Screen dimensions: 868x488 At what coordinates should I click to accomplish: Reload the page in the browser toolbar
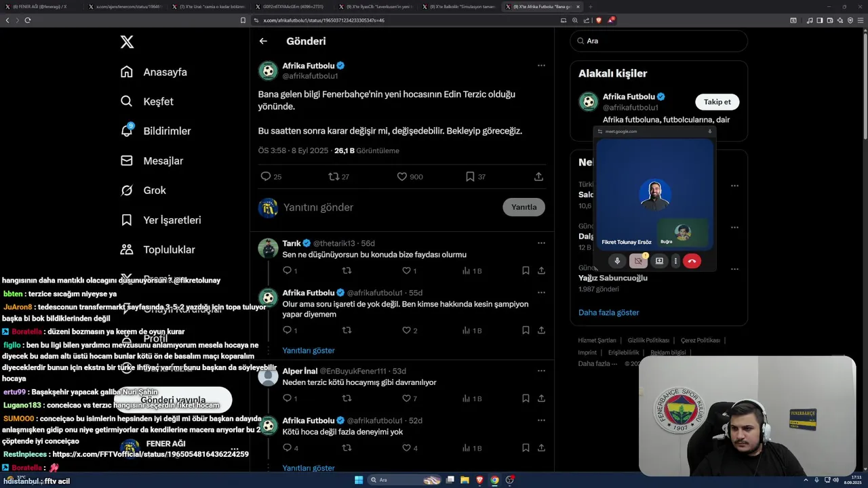coord(28,20)
